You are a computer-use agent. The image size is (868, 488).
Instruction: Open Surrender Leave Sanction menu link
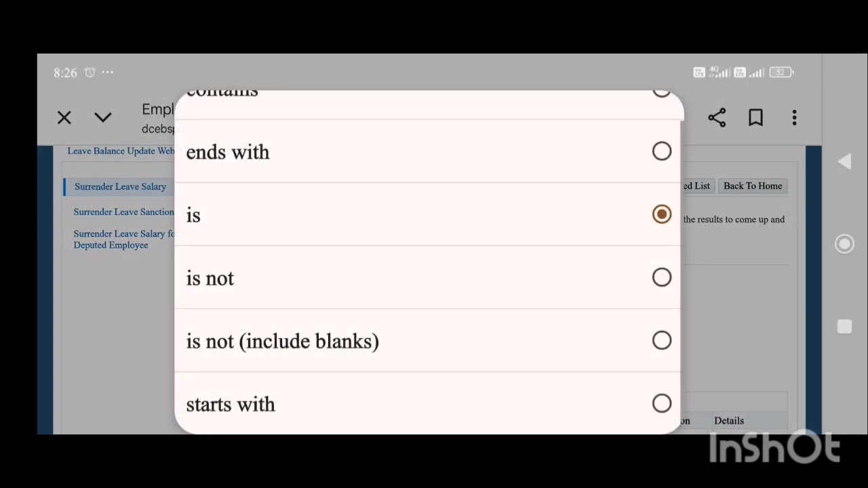click(123, 211)
